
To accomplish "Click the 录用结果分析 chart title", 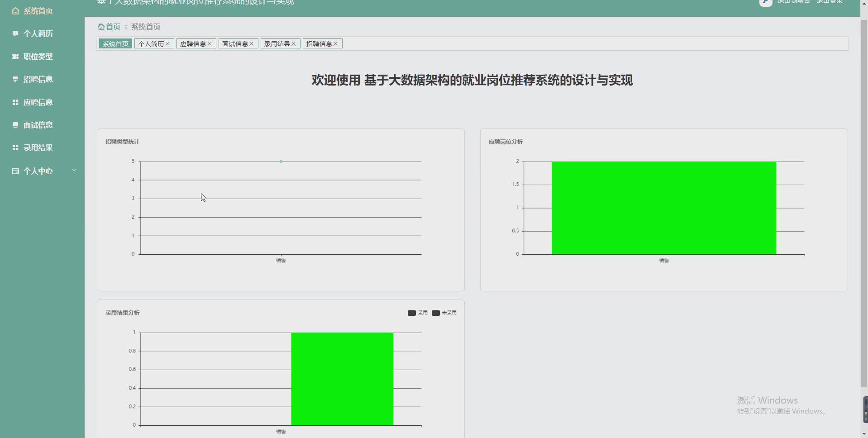I will pyautogui.click(x=122, y=313).
